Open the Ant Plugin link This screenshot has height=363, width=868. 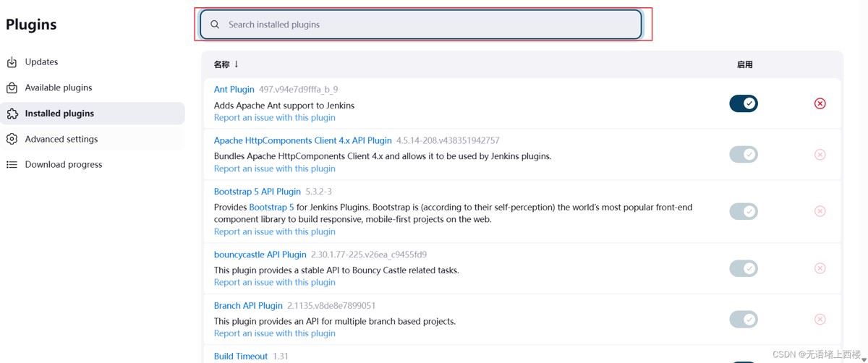pos(234,90)
